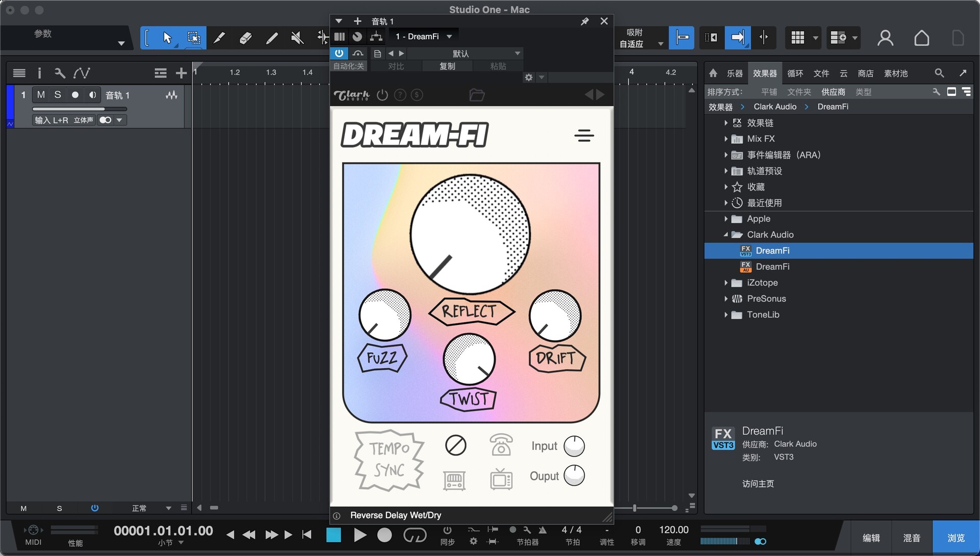Select the Eraser tool
The image size is (980, 556).
pyautogui.click(x=246, y=38)
